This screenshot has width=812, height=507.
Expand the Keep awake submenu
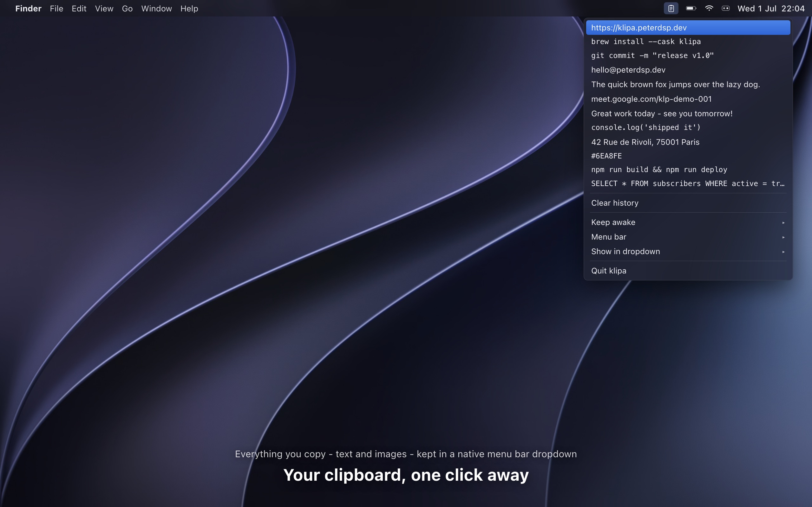pos(688,222)
